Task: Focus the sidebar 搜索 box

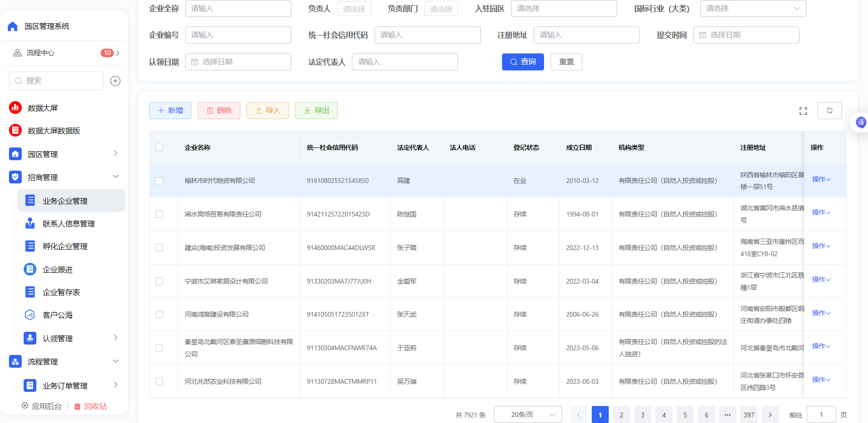Action: tap(56, 81)
